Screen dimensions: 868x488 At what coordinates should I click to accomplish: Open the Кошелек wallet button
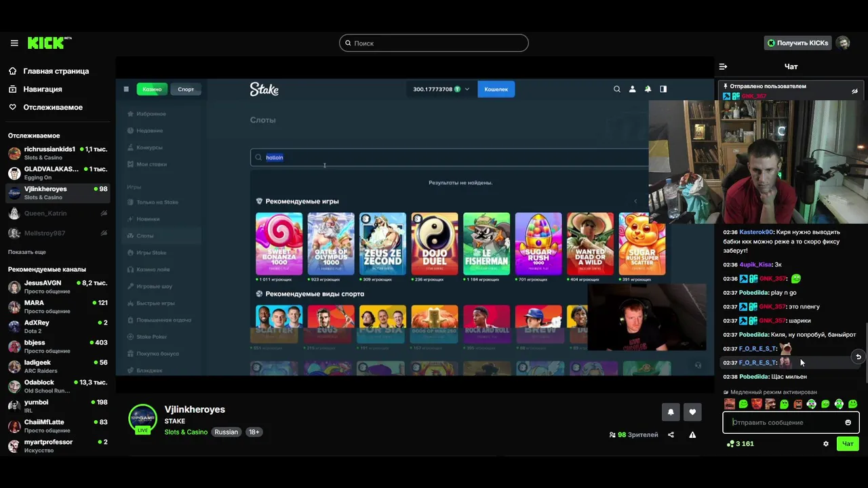(496, 89)
